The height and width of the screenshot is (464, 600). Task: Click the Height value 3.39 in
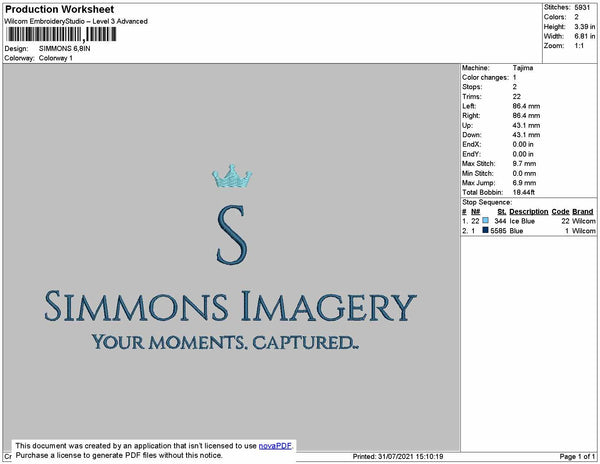[584, 27]
